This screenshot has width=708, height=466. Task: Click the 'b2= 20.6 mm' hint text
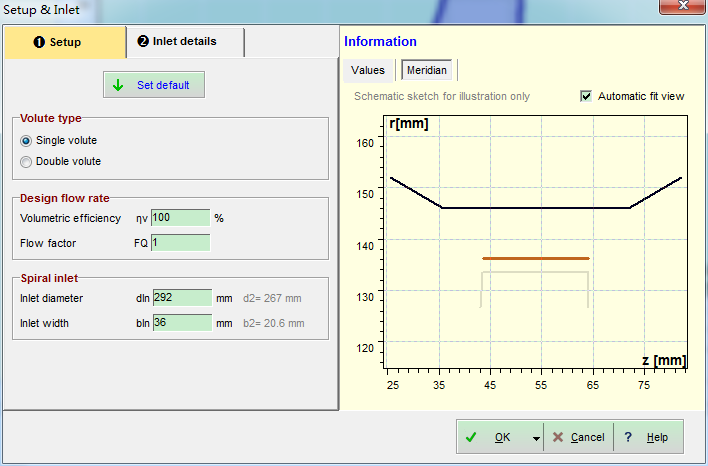(x=274, y=323)
